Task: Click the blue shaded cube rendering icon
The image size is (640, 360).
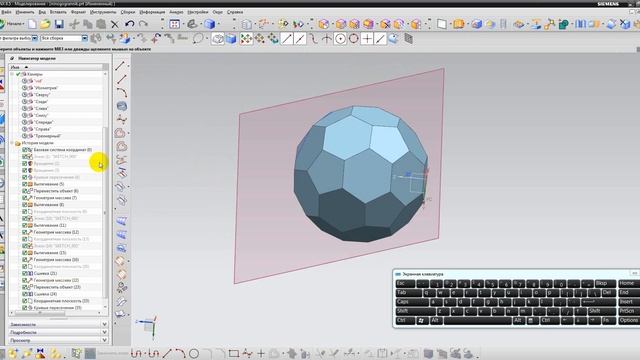Action: tap(210, 24)
